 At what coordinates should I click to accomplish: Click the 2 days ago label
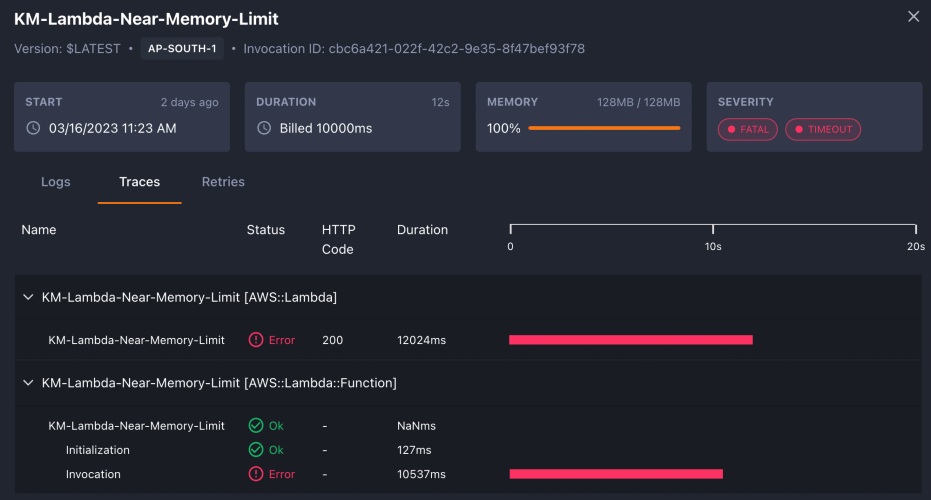189,102
